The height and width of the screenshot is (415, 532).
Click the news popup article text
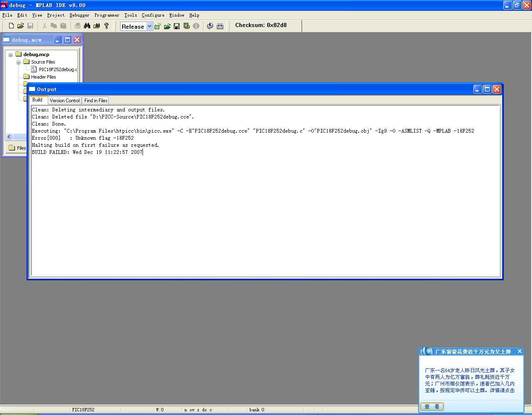click(x=470, y=380)
